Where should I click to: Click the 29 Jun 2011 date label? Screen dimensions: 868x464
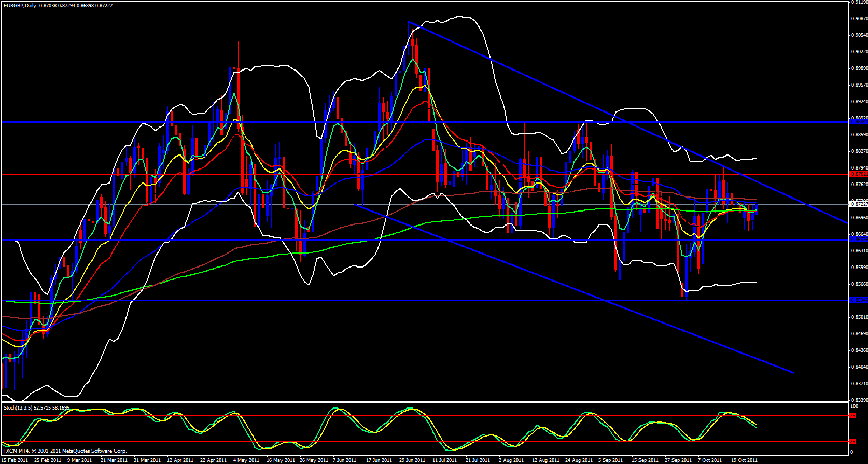point(412,460)
